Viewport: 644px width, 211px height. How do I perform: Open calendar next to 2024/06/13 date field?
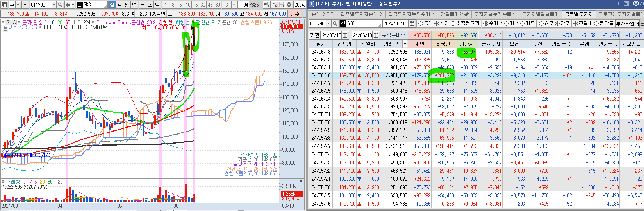412,23
